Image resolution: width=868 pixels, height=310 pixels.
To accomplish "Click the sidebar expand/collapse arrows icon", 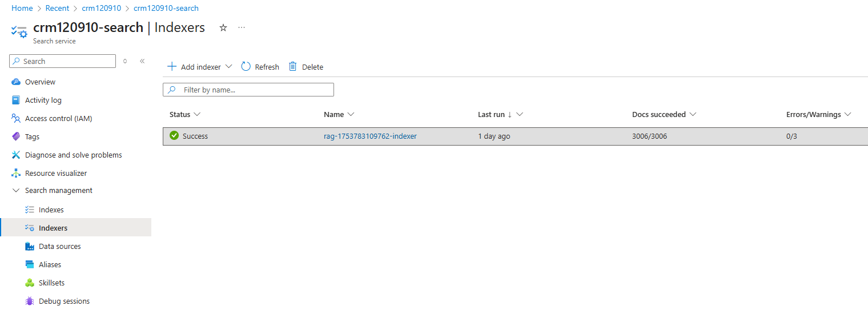I will 125,61.
